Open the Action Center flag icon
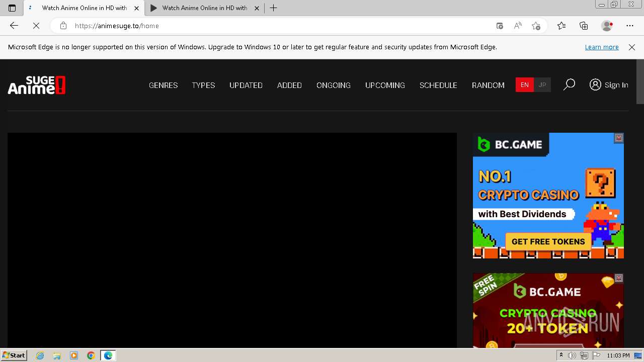644x362 pixels. [x=596, y=355]
